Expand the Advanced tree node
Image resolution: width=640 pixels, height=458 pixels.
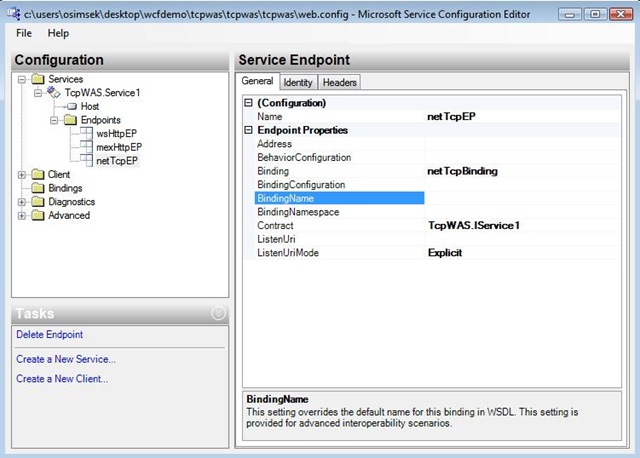pos(22,215)
